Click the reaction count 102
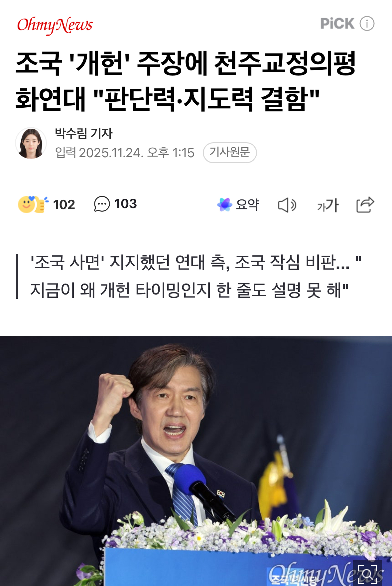Viewport: 392px width, 586px height. 64,204
